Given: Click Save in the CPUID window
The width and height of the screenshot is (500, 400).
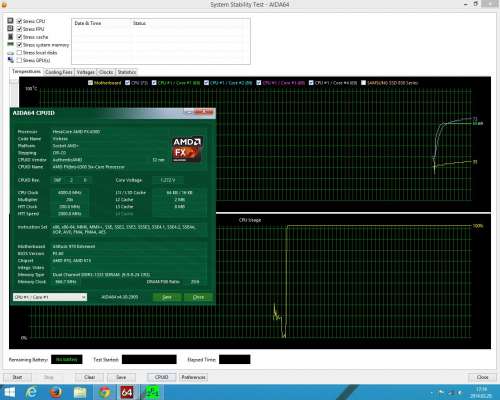Looking at the screenshot, I should tap(167, 297).
